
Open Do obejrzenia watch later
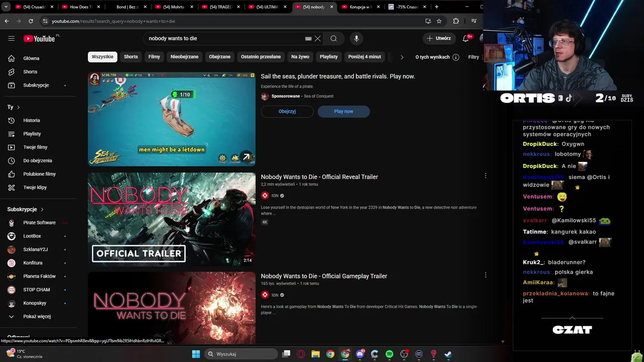point(38,161)
